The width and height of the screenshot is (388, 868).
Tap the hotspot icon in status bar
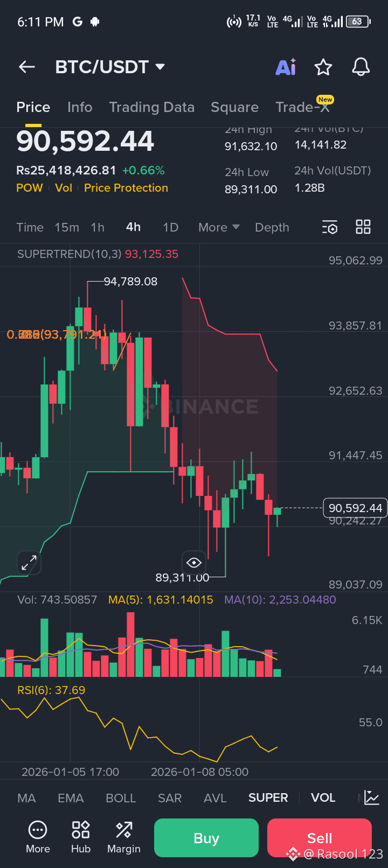tap(234, 22)
